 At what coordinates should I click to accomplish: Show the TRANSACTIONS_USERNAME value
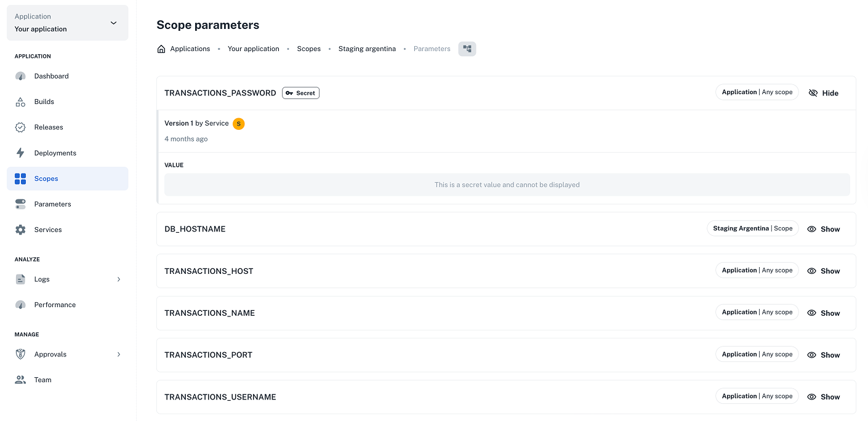coord(824,396)
